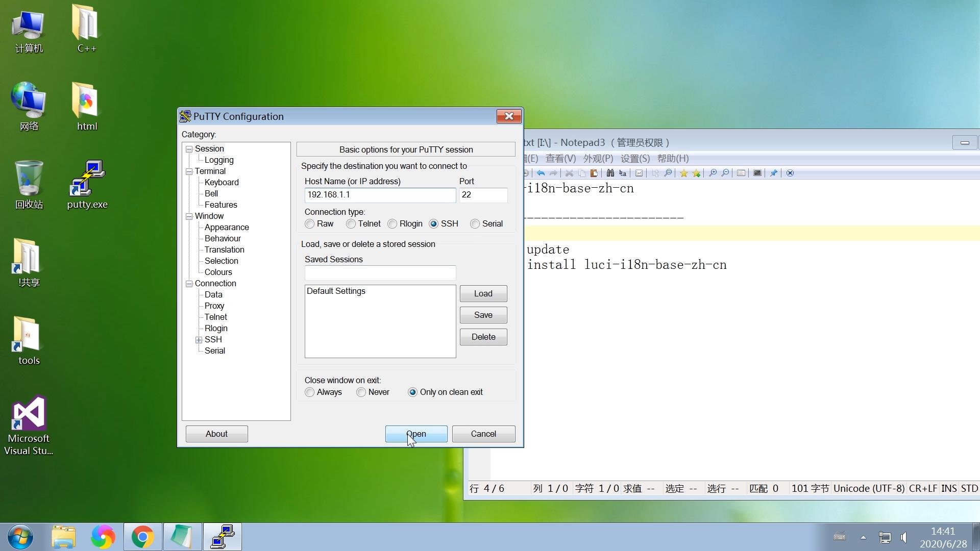Click the Save session button
Screen dimensions: 980x551
(x=483, y=315)
